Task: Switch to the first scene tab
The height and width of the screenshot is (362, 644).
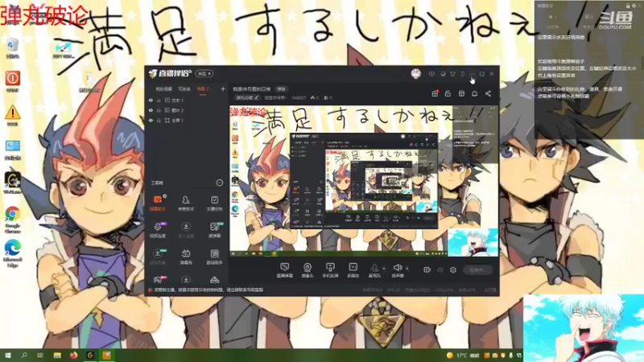Action: coord(163,89)
